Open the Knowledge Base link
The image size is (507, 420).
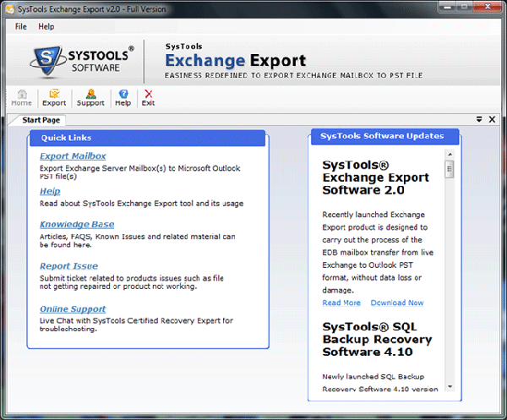pos(77,225)
